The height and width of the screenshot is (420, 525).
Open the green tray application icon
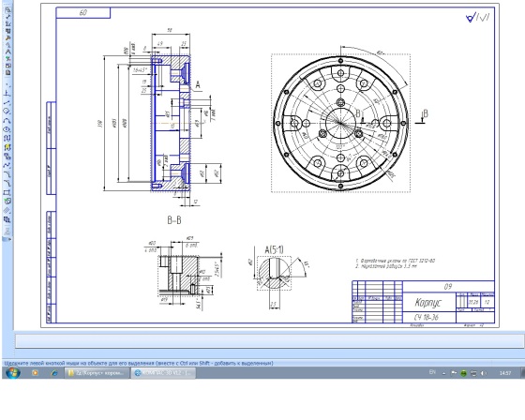(x=463, y=373)
